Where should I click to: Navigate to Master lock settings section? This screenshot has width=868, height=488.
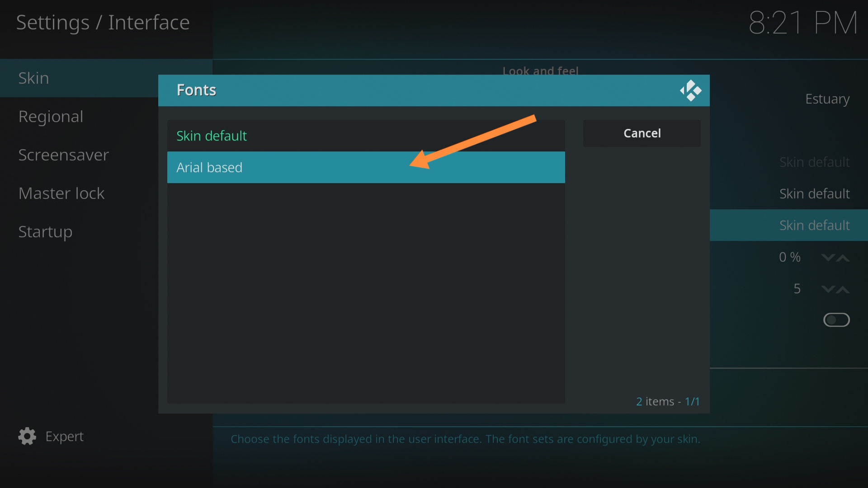61,192
